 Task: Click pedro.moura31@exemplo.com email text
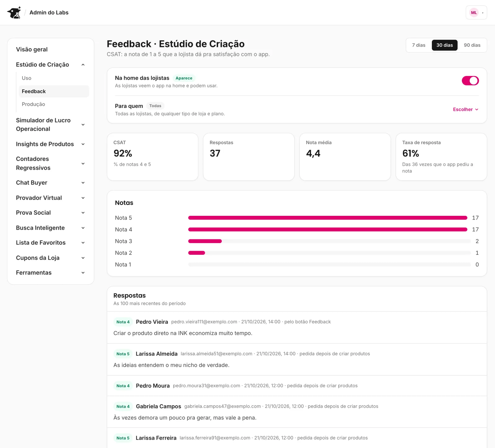click(206, 386)
